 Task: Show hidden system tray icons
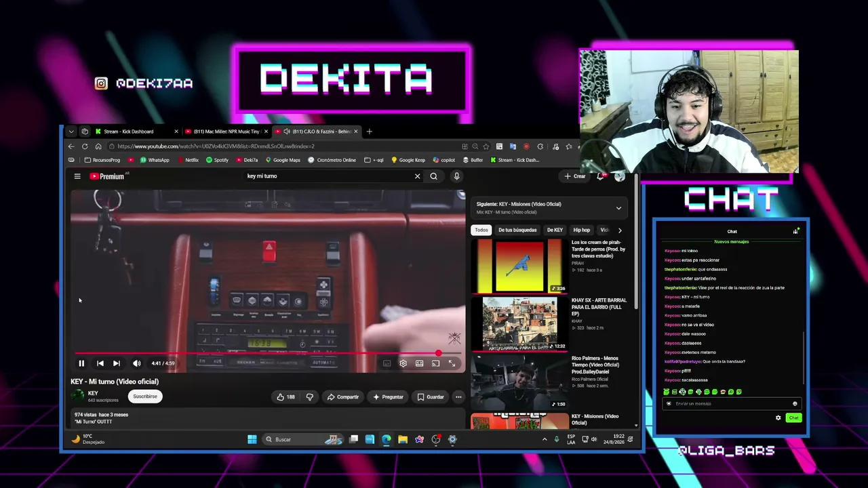[544, 439]
